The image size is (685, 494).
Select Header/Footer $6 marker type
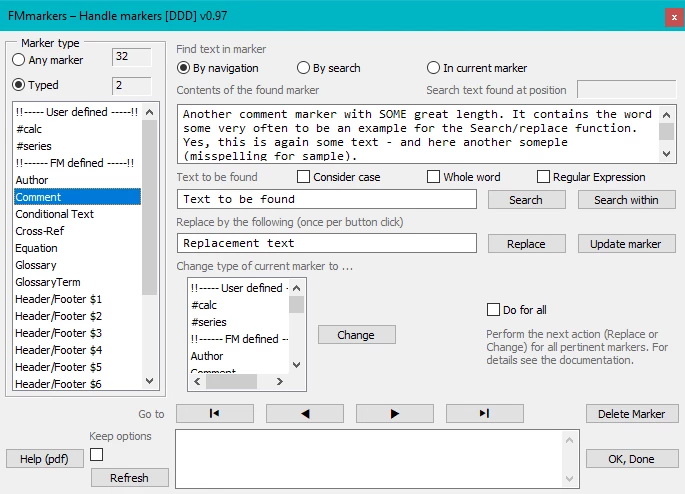(77, 384)
